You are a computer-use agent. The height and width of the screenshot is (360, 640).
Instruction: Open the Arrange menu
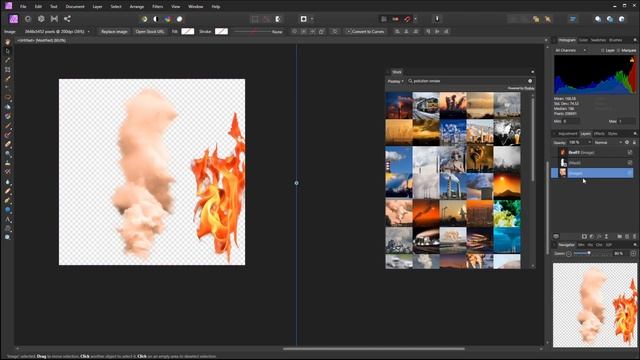tap(136, 7)
